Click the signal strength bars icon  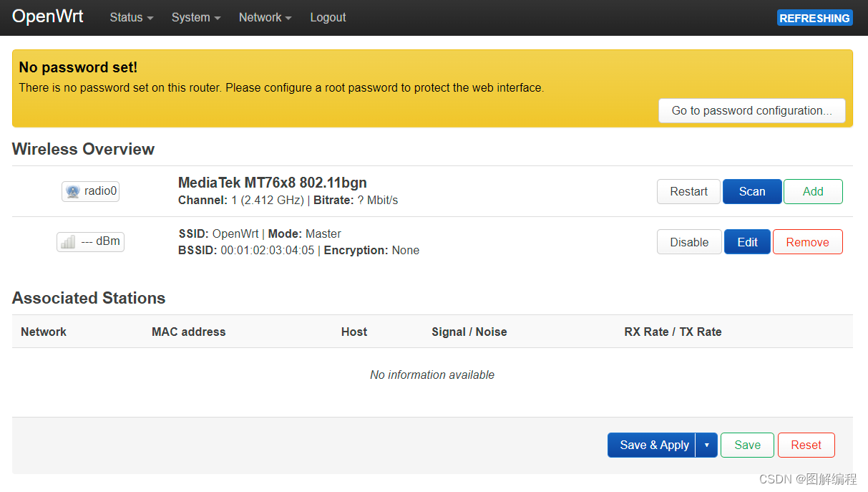pos(68,242)
